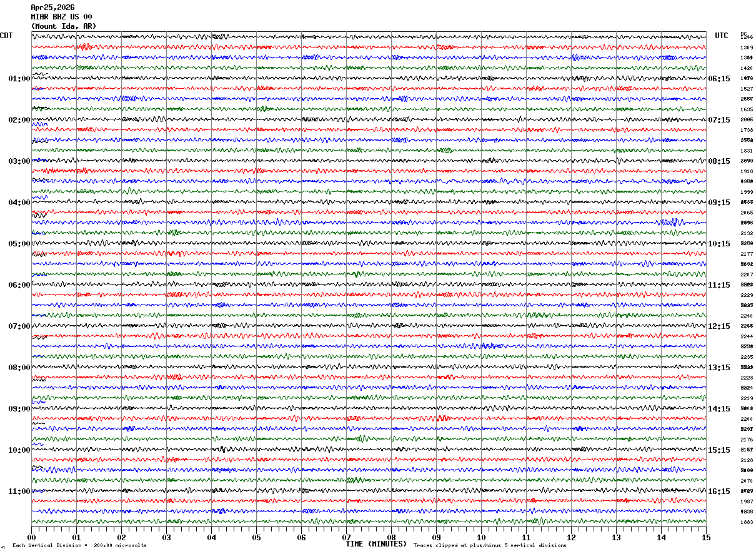756x554 pixels.
Task: Select the '07:00' CDT time label
Action: click(19, 326)
